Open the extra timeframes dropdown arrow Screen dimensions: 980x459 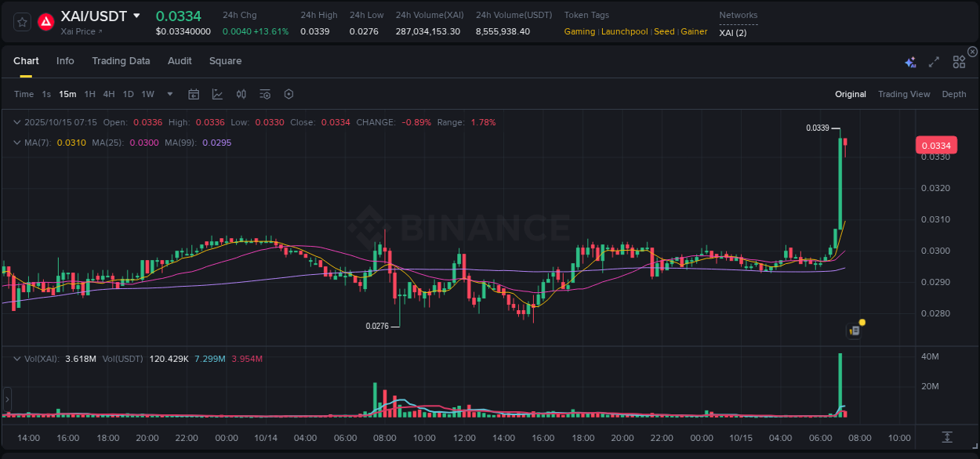click(x=169, y=94)
